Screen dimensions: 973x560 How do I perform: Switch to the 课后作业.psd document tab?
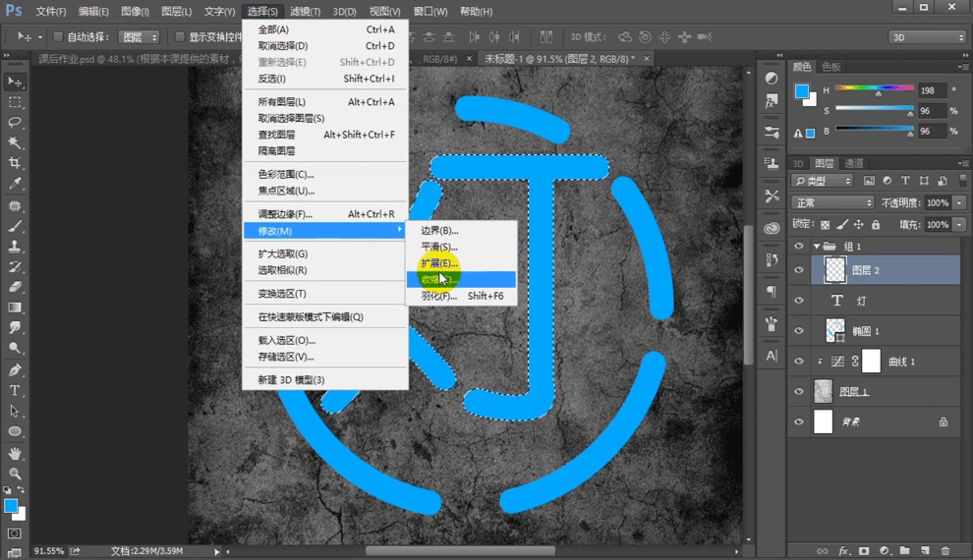(x=140, y=58)
